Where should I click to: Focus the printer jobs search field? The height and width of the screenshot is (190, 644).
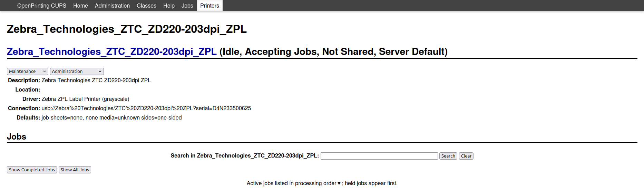pos(379,156)
